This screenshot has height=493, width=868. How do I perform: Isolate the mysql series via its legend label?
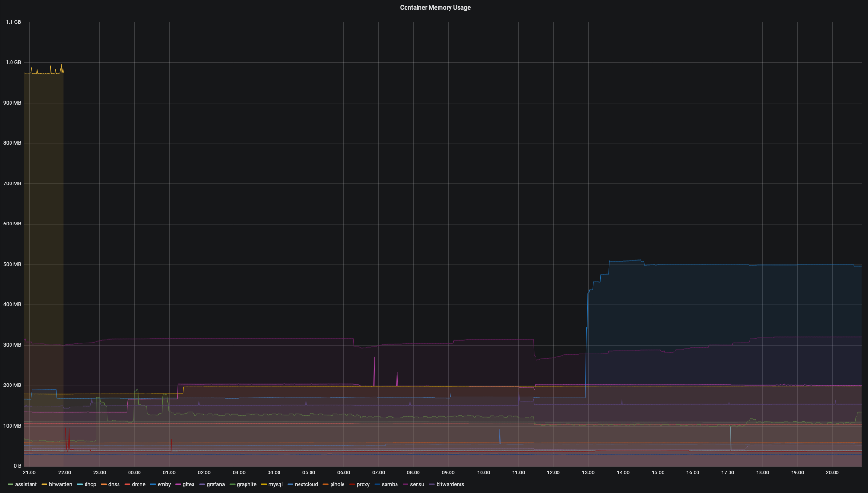(x=275, y=484)
